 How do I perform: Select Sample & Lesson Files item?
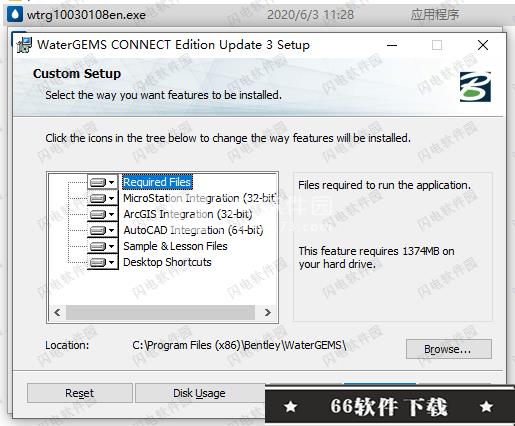[x=175, y=246]
